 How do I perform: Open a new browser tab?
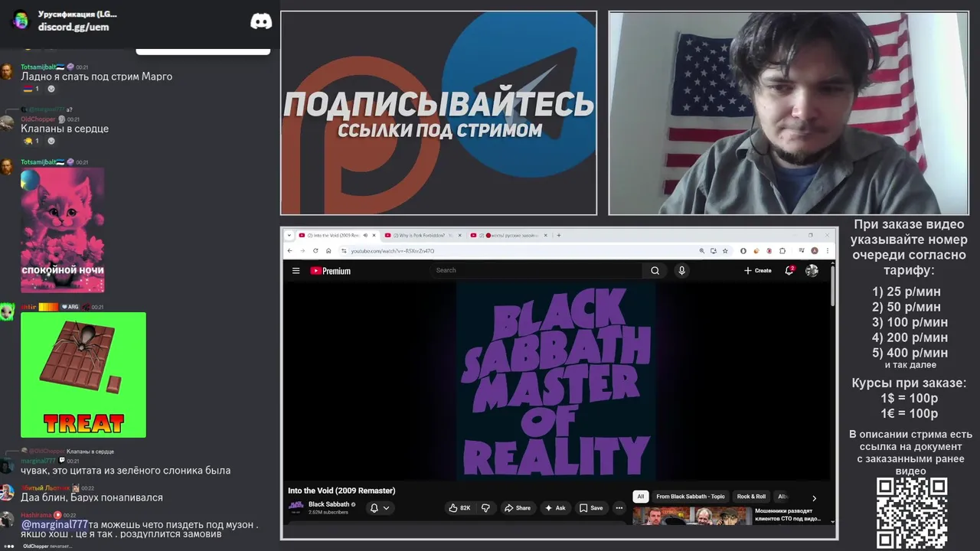(559, 235)
